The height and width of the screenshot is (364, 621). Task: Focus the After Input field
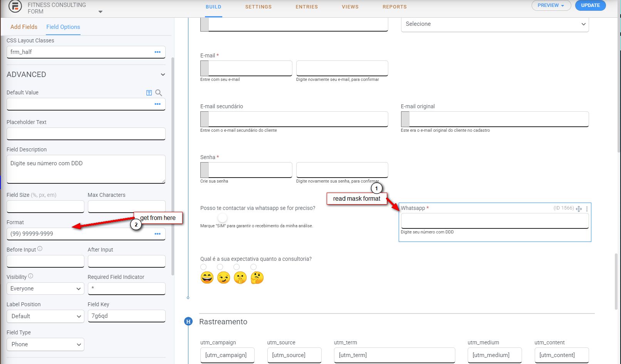click(x=126, y=261)
